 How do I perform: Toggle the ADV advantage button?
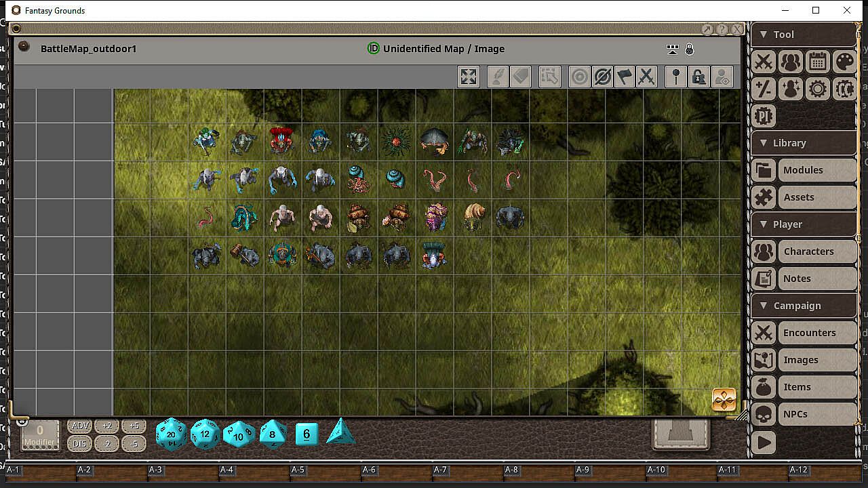(80, 426)
